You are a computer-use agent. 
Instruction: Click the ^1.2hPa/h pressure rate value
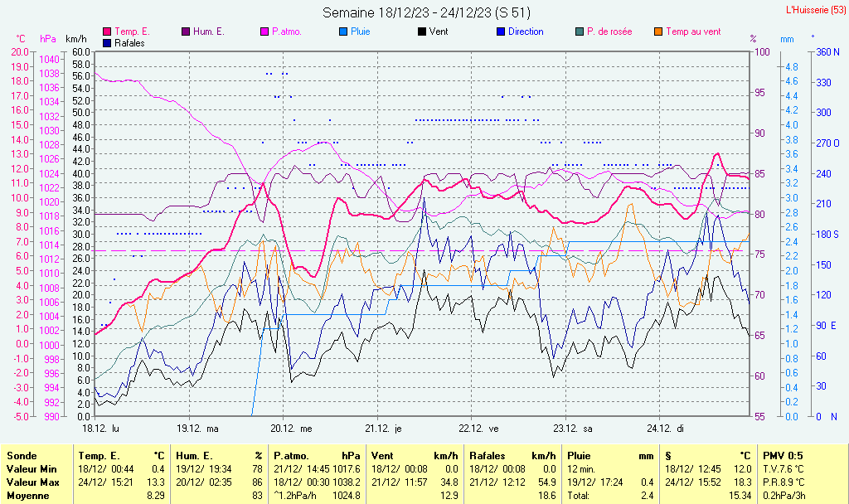pyautogui.click(x=295, y=496)
